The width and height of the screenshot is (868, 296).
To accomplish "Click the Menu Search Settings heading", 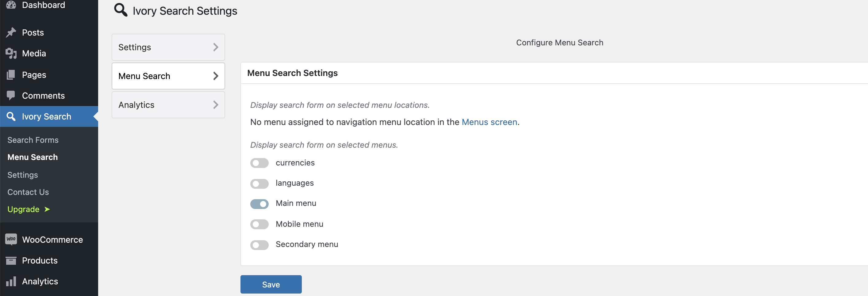I will pos(292,73).
